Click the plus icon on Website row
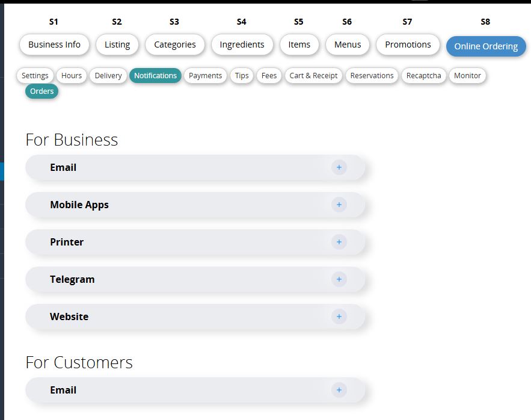The image size is (531, 420). pyautogui.click(x=339, y=317)
